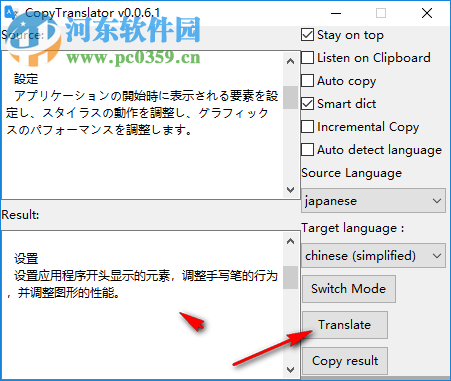This screenshot has width=451, height=381.
Task: Click Result box scroll down arrow
Action: [x=290, y=369]
